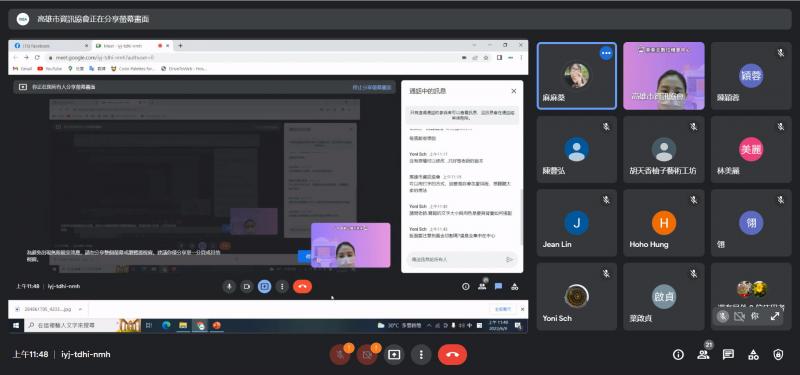The image size is (800, 375).
Task: Open PowerPoint from the taskbar
Action: coord(217,326)
